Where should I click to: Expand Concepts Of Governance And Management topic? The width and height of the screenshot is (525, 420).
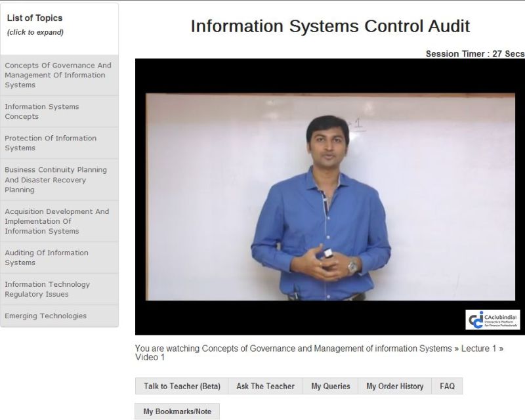point(59,75)
